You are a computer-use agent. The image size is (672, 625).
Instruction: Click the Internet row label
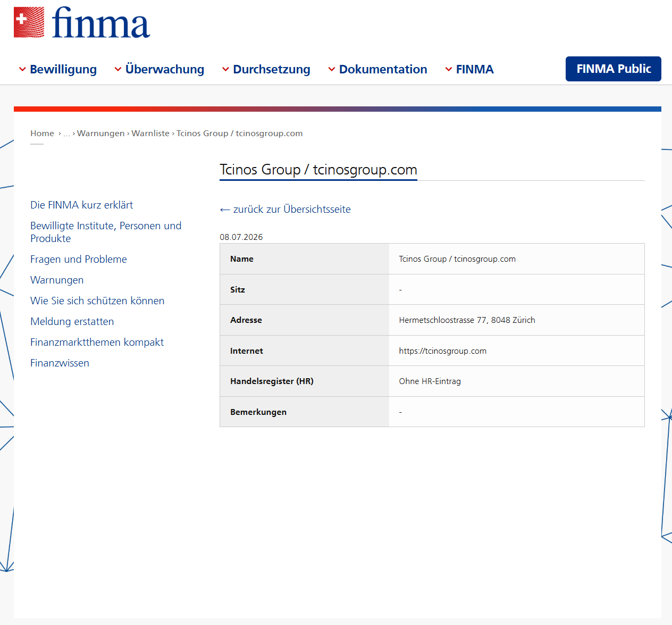pyautogui.click(x=247, y=351)
